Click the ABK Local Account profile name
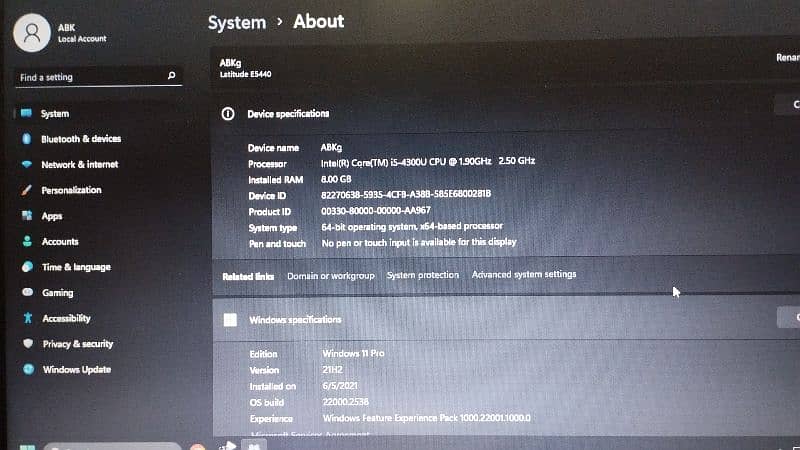Screen dimensions: 800x450 [x=82, y=33]
